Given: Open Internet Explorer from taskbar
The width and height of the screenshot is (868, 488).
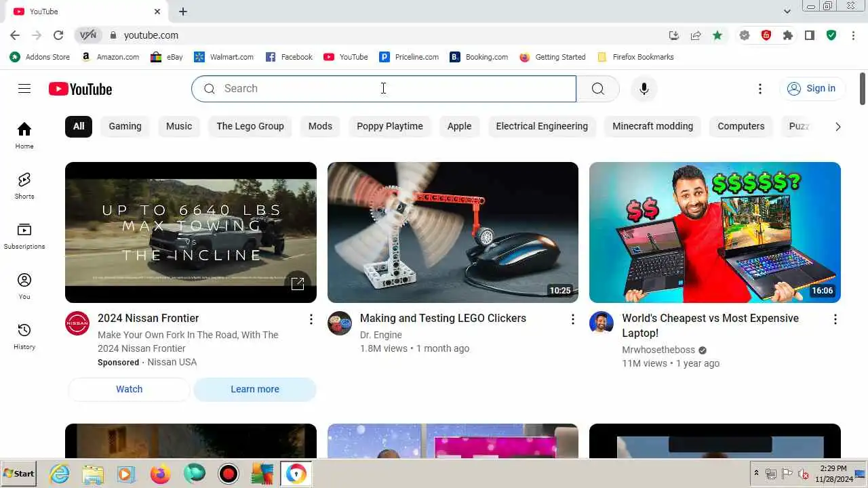Looking at the screenshot, I should coord(60,474).
